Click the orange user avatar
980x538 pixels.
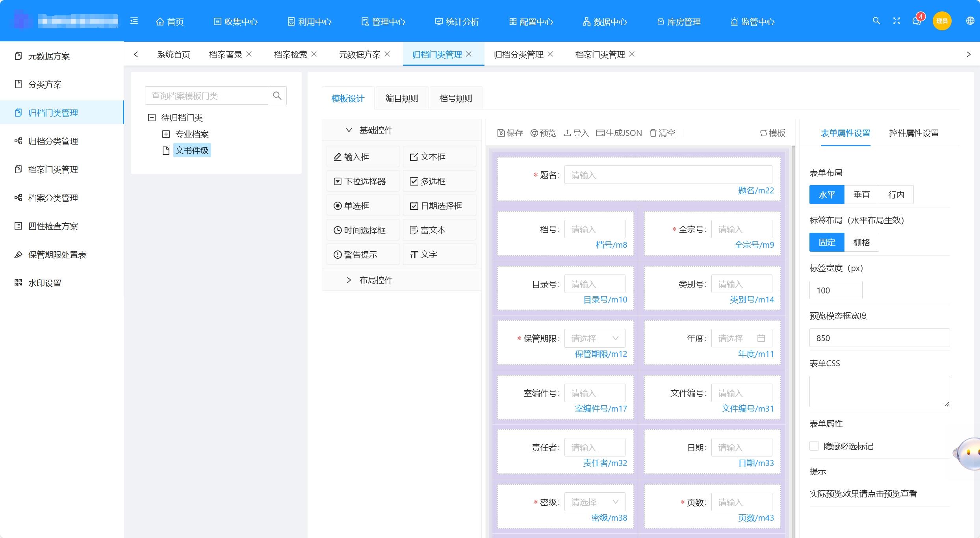[942, 21]
